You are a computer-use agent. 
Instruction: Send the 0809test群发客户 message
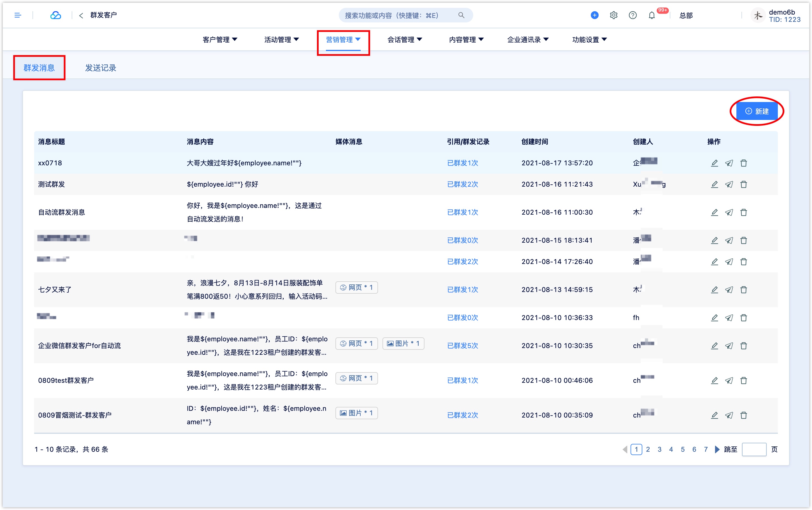(x=729, y=380)
